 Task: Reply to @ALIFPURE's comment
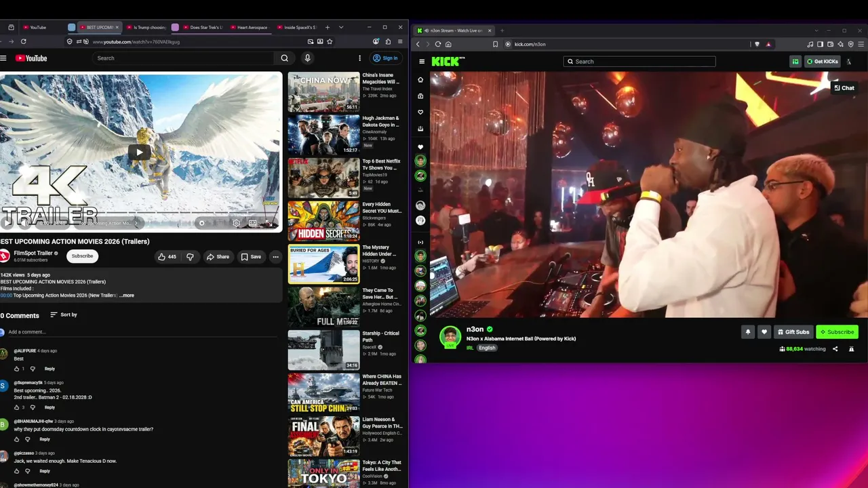50,369
